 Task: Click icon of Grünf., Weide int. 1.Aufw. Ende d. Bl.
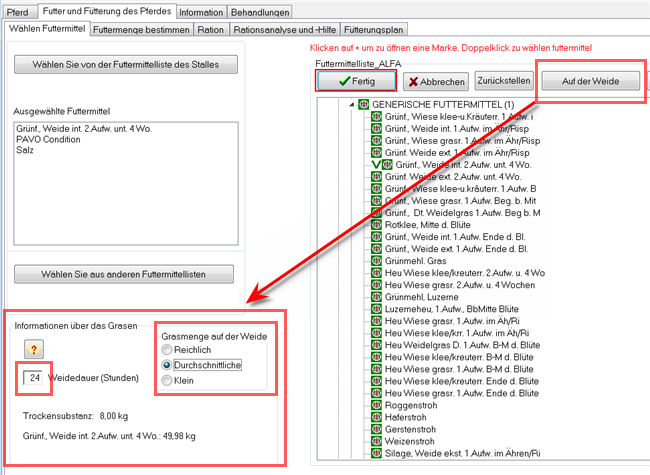point(376,237)
